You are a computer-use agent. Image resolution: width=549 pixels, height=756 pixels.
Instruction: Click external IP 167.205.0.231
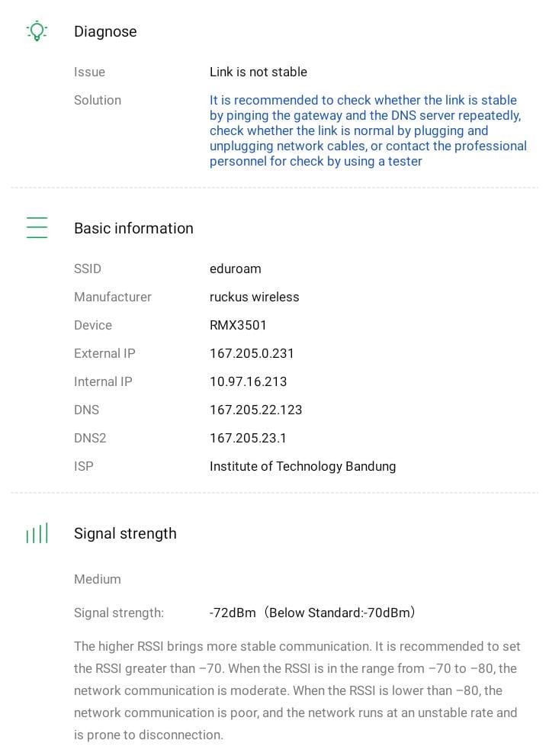tap(252, 353)
